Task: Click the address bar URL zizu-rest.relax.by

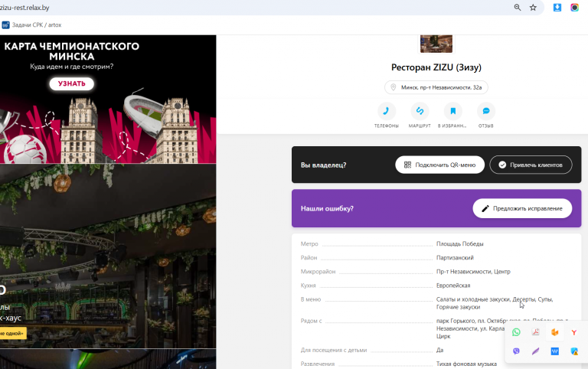Action: click(x=24, y=8)
